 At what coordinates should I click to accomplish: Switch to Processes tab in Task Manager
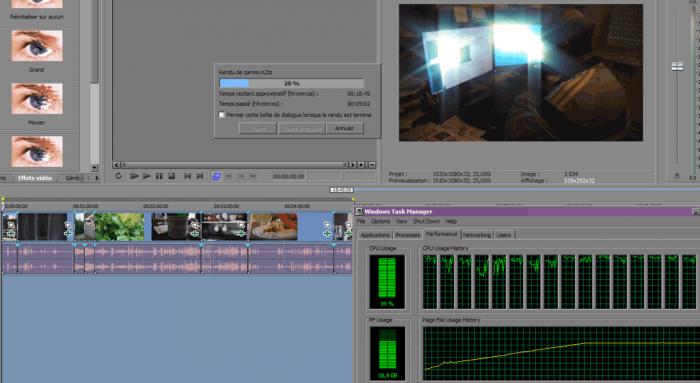point(408,235)
